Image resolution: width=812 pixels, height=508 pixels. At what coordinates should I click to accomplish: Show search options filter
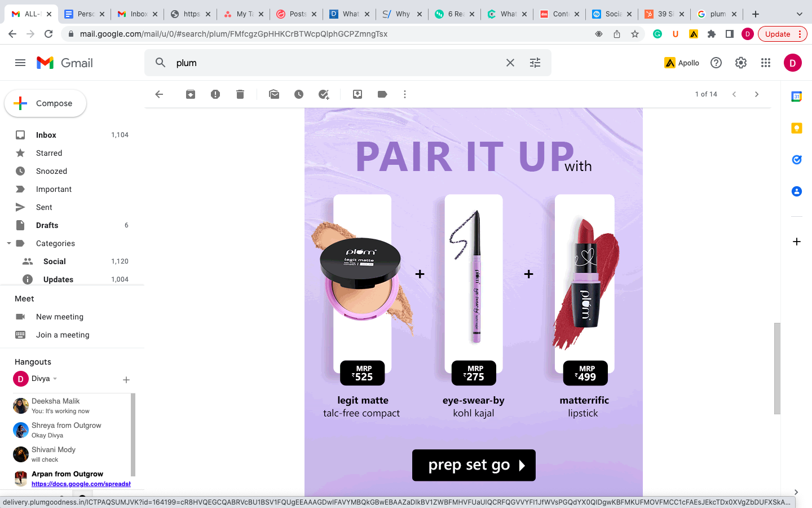tap(535, 63)
